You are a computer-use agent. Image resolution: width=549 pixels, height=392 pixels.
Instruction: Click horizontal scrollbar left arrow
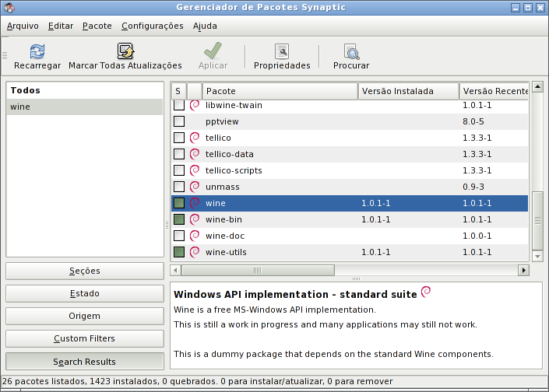click(176, 270)
